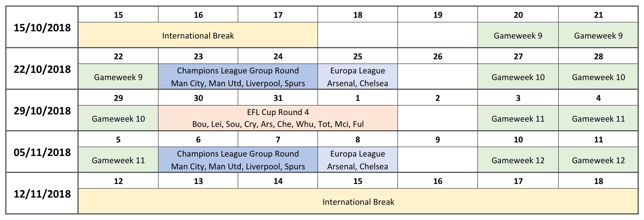Click the Europa League cell under day 8
The width and height of the screenshot is (644, 220).
click(x=358, y=160)
